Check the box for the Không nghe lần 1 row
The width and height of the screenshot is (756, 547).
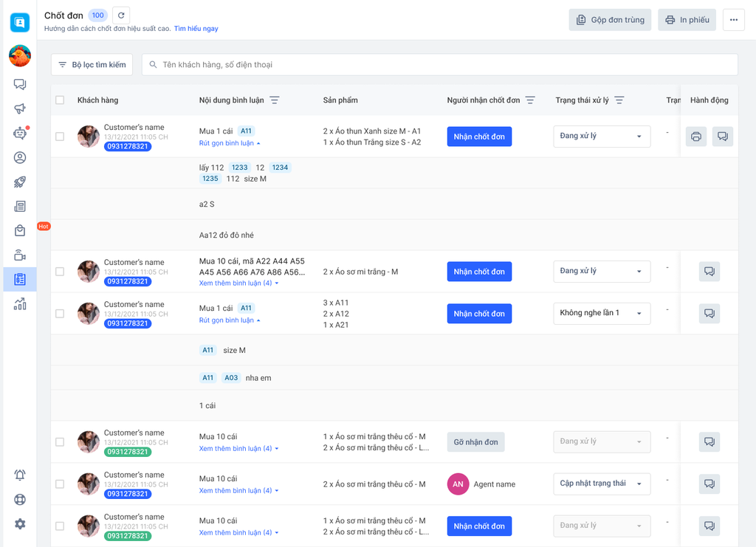point(60,314)
